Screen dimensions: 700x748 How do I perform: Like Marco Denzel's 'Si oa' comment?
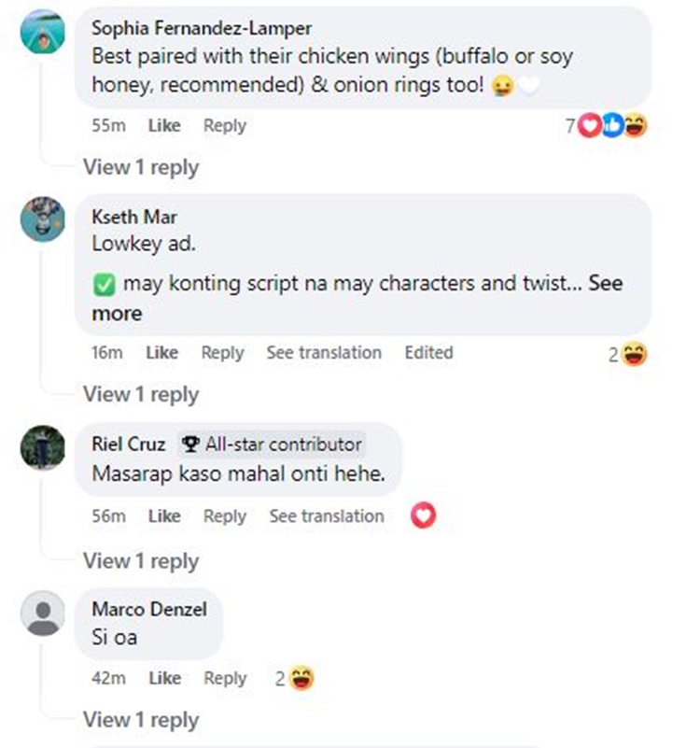coord(164,679)
